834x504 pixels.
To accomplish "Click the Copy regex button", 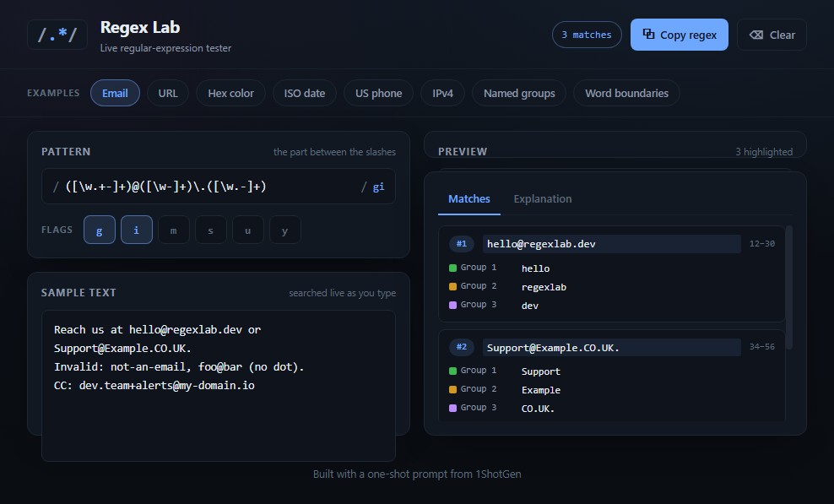I will (680, 35).
